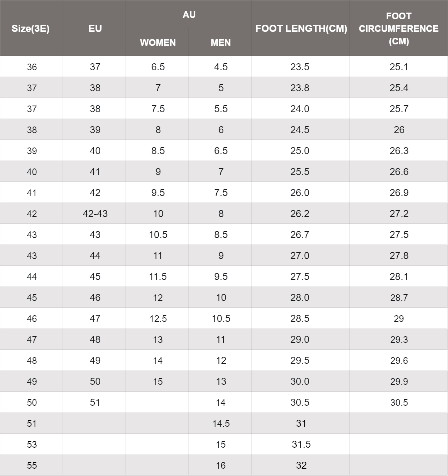Click the AU header cell
The width and height of the screenshot is (448, 476).
[189, 15]
